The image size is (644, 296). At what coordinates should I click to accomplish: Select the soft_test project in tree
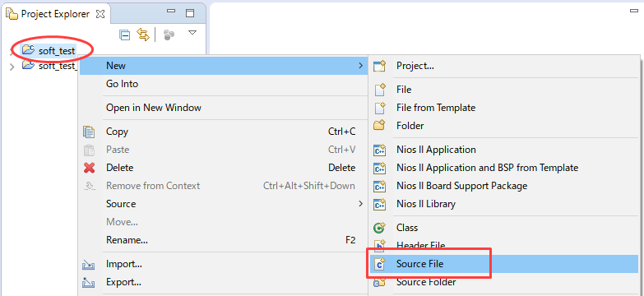49,51
